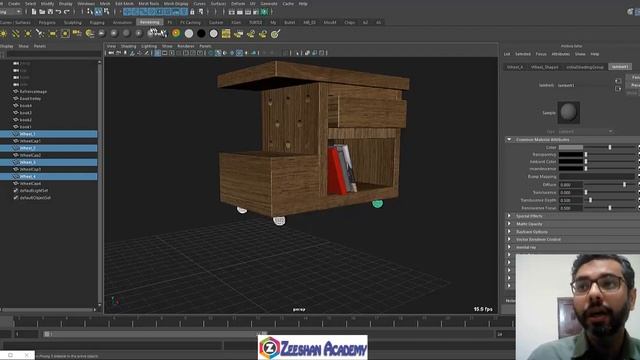Screen dimensions: 640x360
Task: Select Wheel_1 in the outliner
Action: coord(49,134)
